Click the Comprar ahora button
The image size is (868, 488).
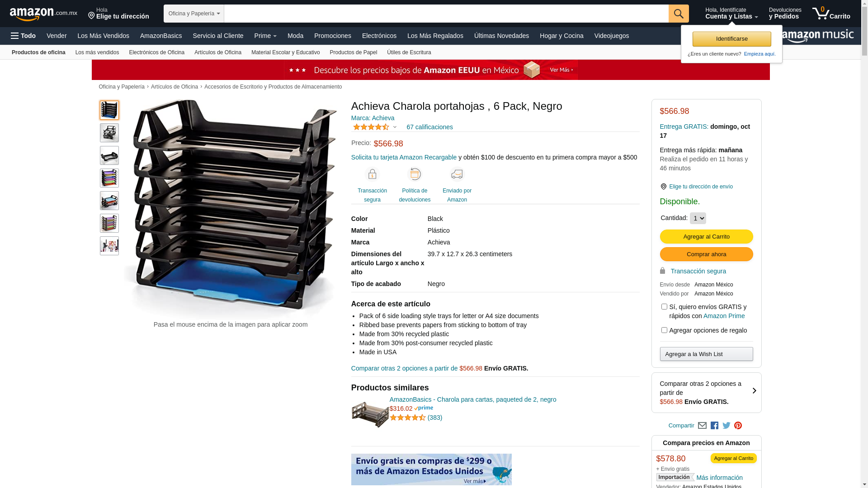click(706, 254)
